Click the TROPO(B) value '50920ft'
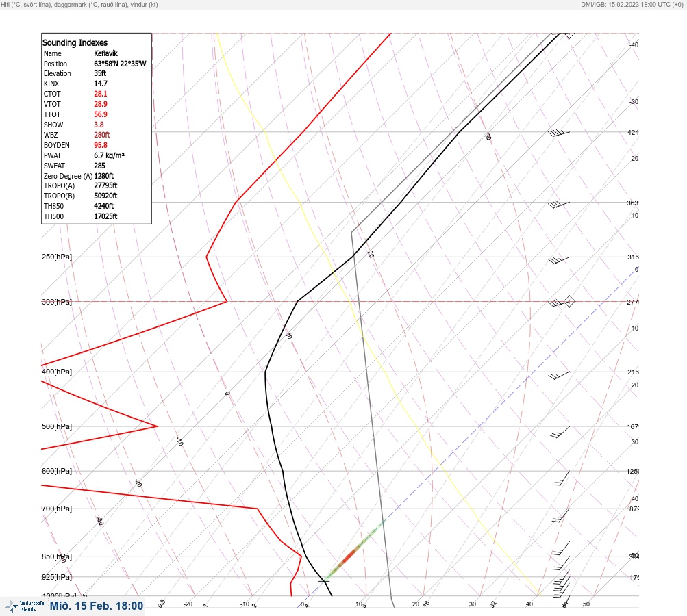687x616 pixels. coord(105,196)
